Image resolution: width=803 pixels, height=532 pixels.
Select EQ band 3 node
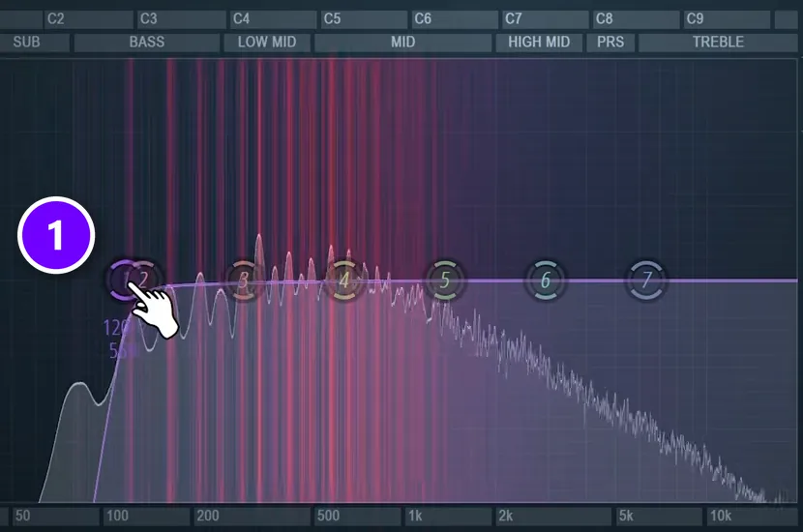244,281
